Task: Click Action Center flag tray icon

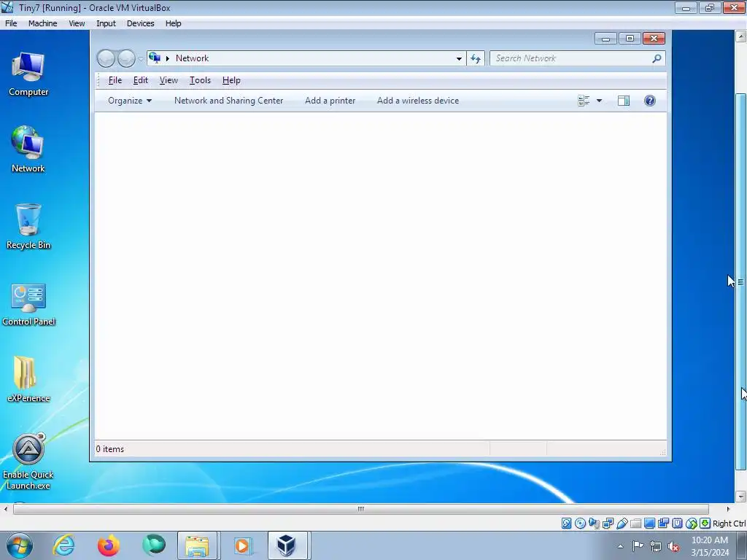Action: click(638, 546)
